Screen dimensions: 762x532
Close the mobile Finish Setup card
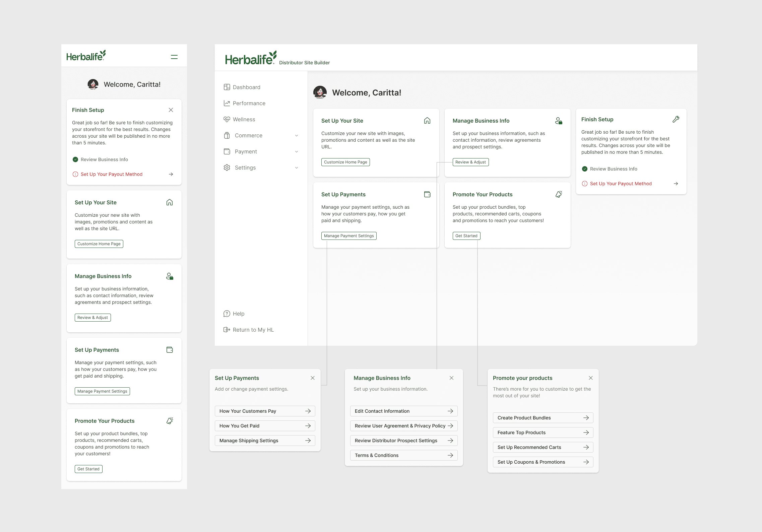[171, 110]
